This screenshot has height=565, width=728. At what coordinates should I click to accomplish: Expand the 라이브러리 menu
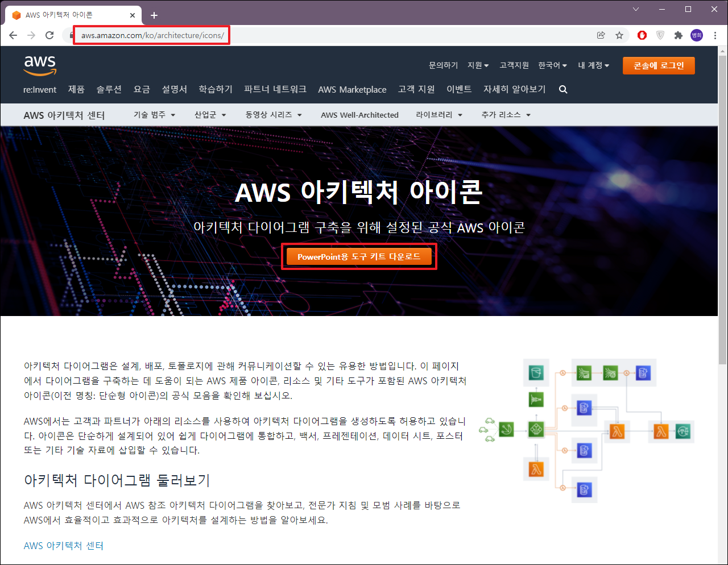[439, 115]
